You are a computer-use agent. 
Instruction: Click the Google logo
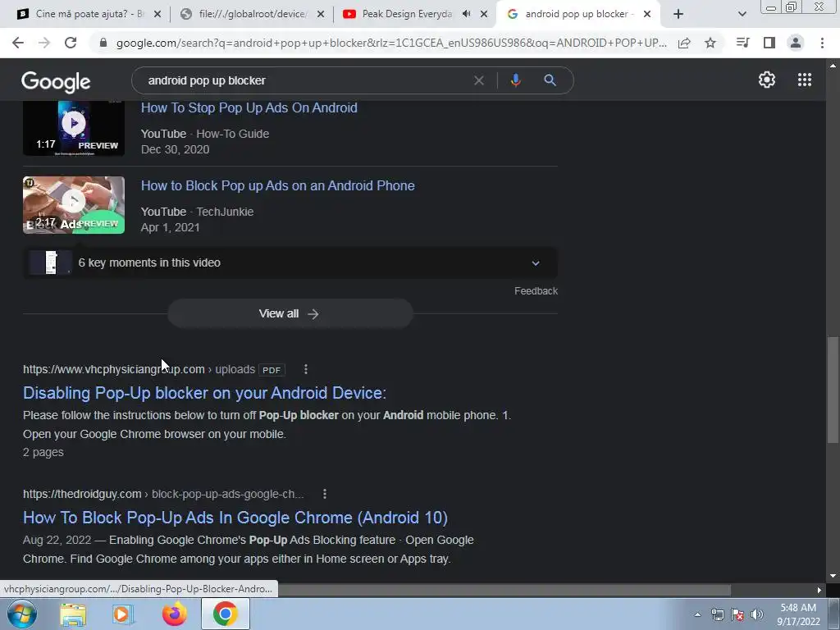point(56,81)
